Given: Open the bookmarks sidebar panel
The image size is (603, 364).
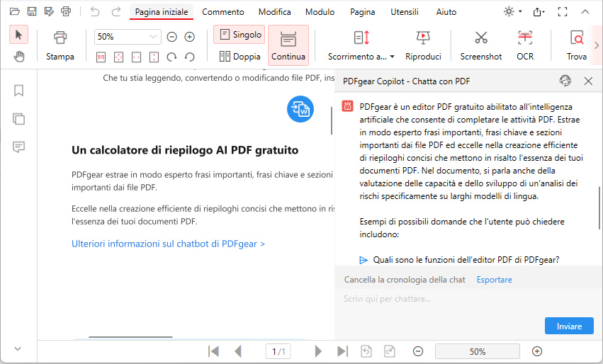Looking at the screenshot, I should [x=18, y=91].
